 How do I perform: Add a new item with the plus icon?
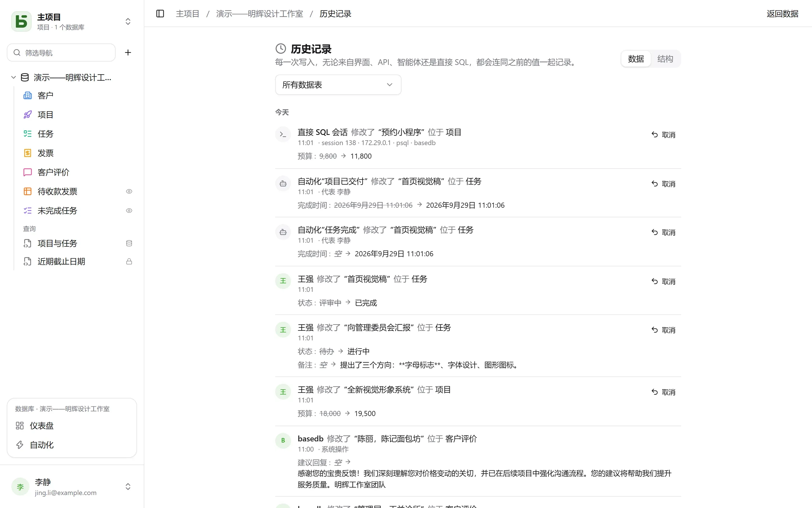pos(128,52)
